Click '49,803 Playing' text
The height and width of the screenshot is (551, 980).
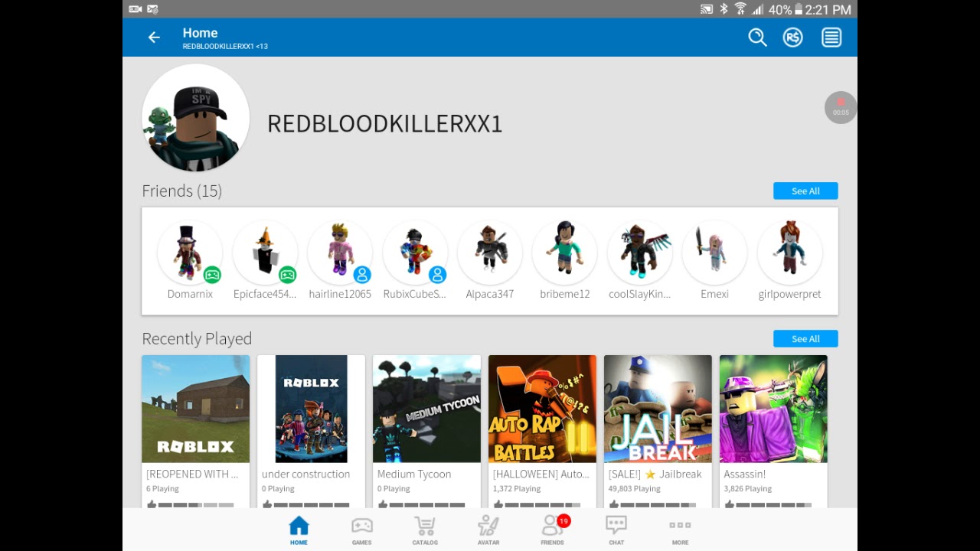point(634,489)
